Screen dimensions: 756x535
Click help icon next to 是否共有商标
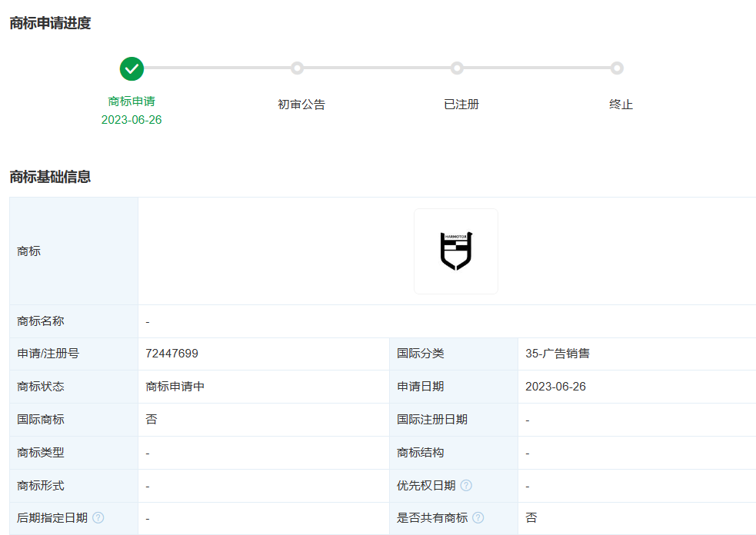point(478,517)
